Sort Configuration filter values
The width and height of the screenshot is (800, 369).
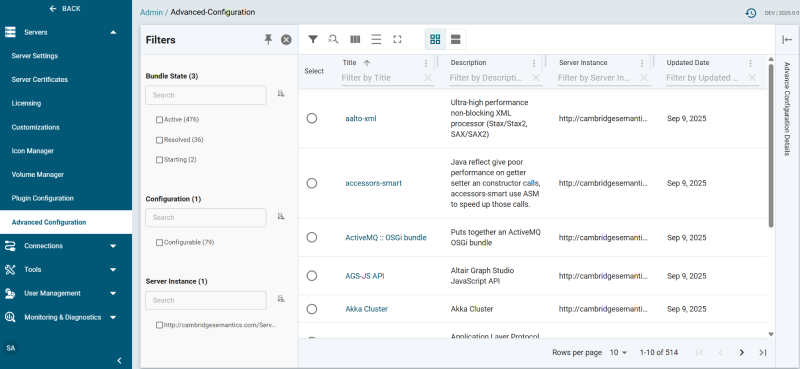pyautogui.click(x=281, y=216)
